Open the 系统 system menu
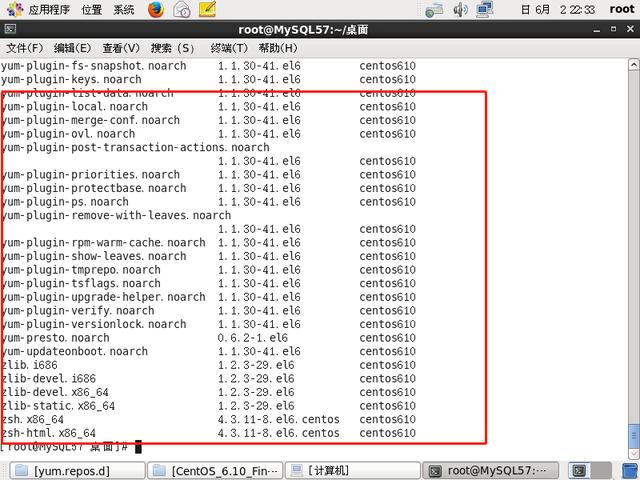Screen dimensions: 640x480 [x=124, y=9]
